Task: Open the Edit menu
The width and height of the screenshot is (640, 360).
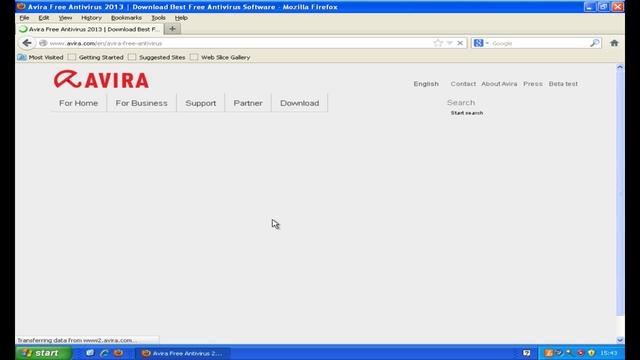Action: [44, 18]
